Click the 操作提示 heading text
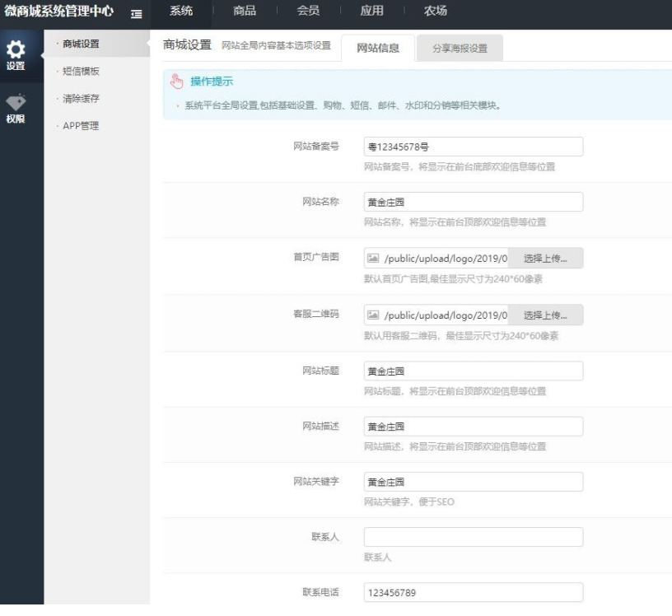The height and width of the screenshot is (616, 672). click(212, 81)
